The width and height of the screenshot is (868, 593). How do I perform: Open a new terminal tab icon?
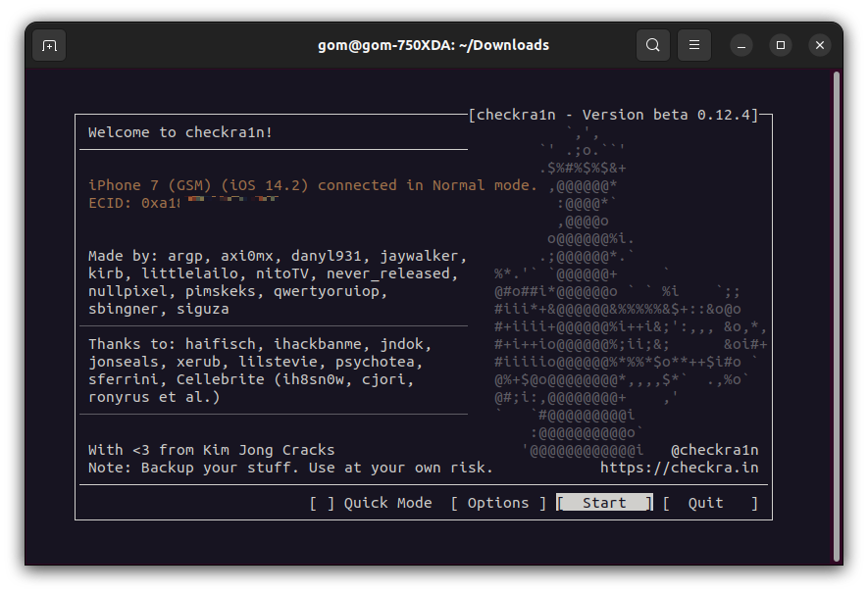(49, 45)
